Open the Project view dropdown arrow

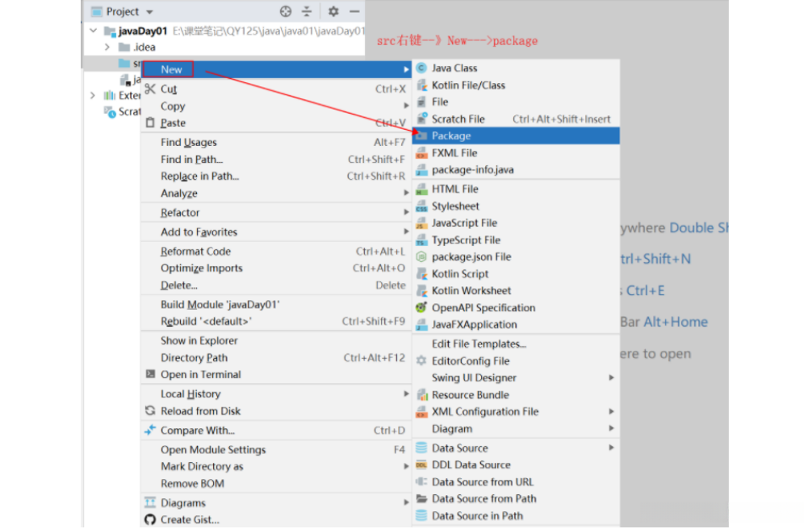pos(149,12)
